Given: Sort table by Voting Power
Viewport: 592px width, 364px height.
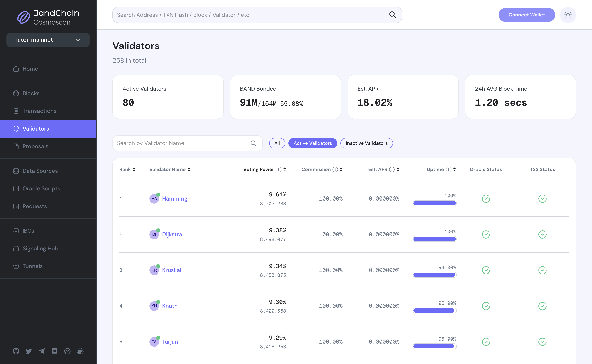Looking at the screenshot, I should click(285, 169).
